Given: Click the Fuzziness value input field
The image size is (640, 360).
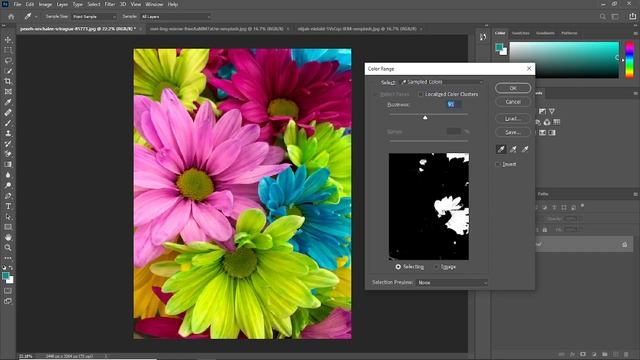Looking at the screenshot, I should (x=453, y=105).
